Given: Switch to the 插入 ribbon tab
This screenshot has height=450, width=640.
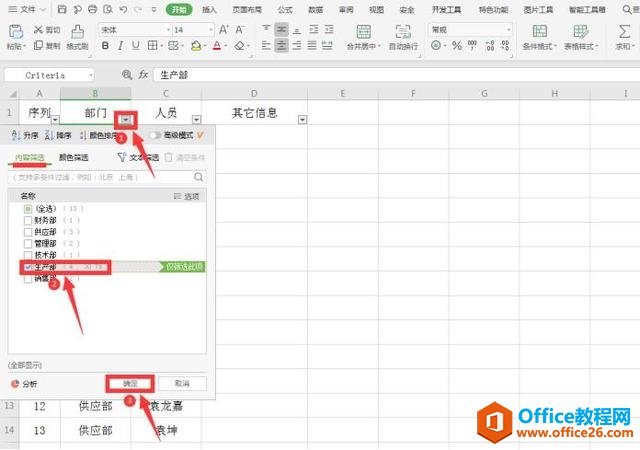Looking at the screenshot, I should pos(209,9).
